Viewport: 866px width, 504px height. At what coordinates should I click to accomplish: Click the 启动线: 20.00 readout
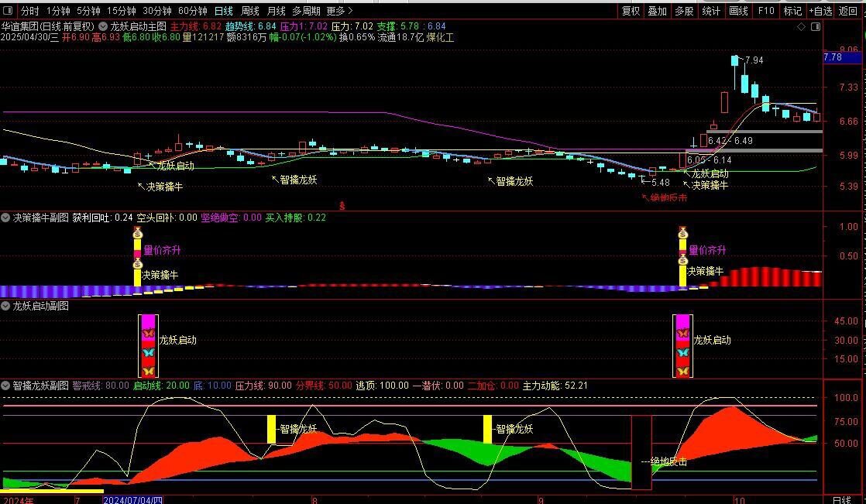[161, 386]
